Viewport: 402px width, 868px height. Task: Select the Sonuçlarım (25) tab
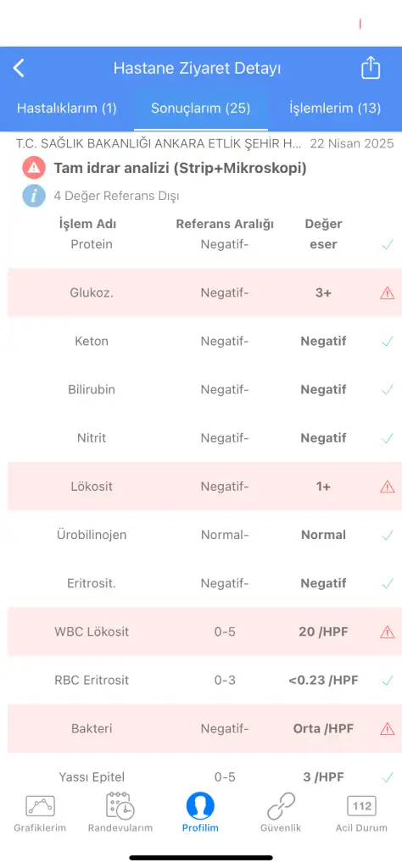201,108
